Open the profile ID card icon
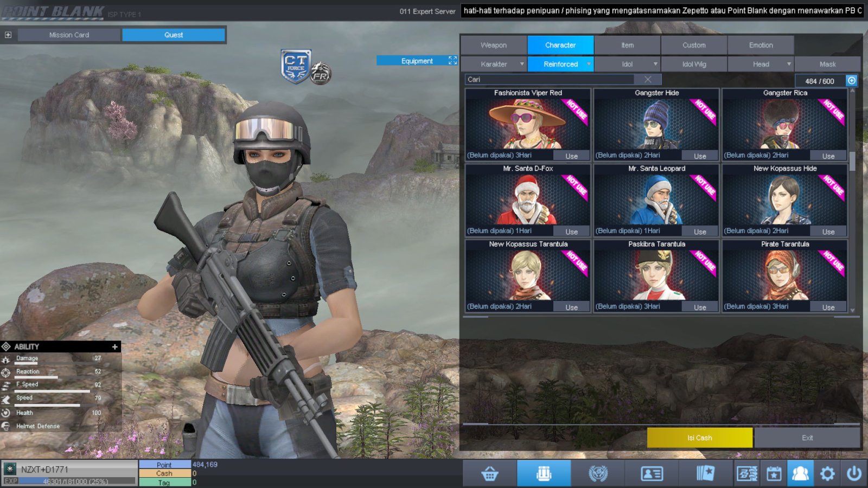 tap(652, 474)
